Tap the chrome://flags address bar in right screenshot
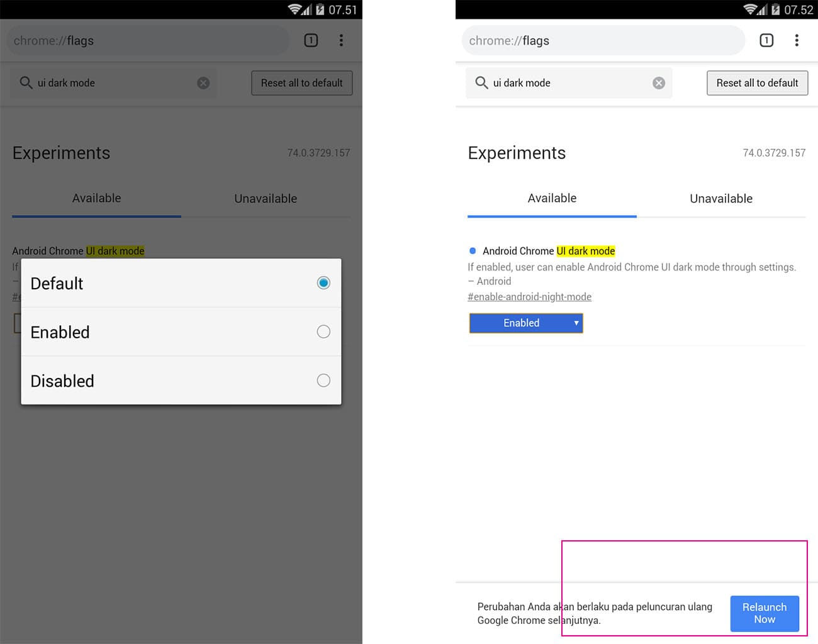The width and height of the screenshot is (818, 644). click(603, 41)
